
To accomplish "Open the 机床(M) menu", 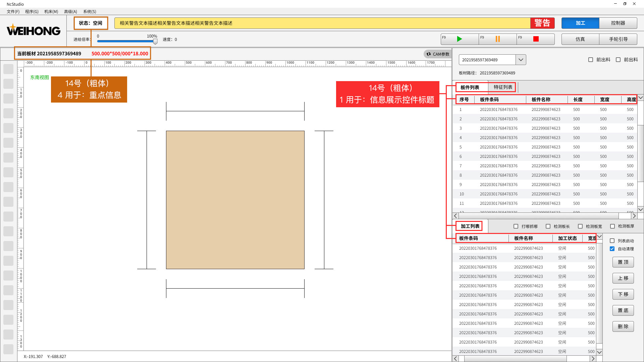I will pyautogui.click(x=51, y=11).
